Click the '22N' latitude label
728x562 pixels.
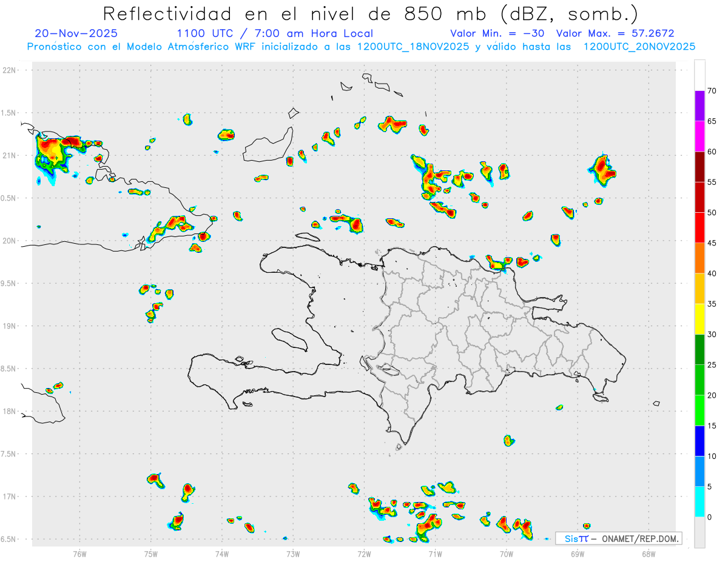coord(10,70)
